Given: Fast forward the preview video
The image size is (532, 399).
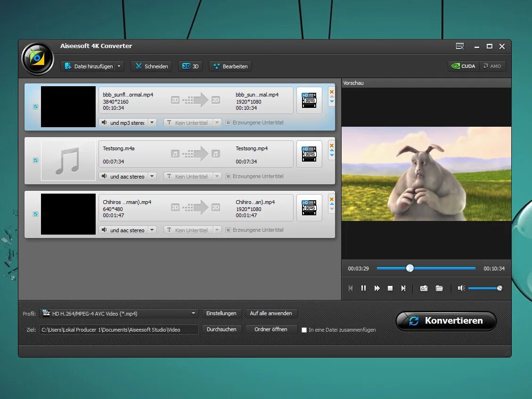Looking at the screenshot, I should [377, 288].
